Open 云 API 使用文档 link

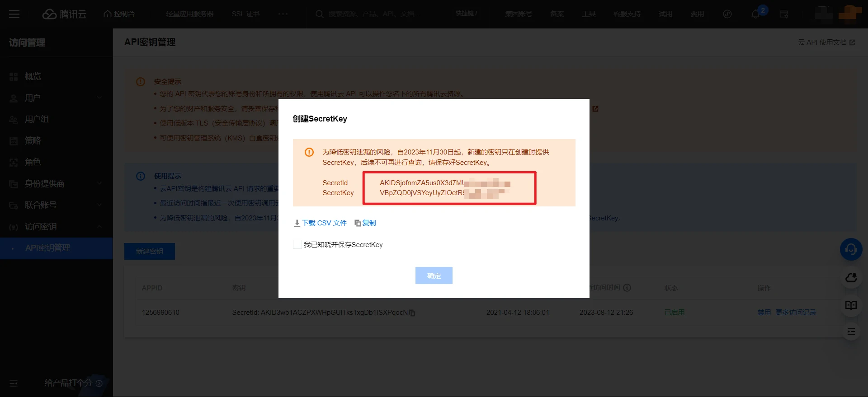(x=826, y=42)
